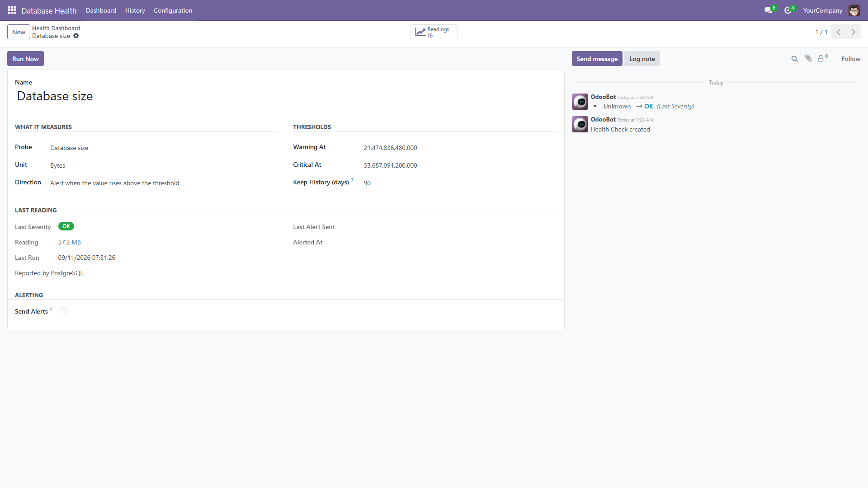Image resolution: width=868 pixels, height=488 pixels.
Task: Click the Last Run timestamp value
Action: pos(86,258)
